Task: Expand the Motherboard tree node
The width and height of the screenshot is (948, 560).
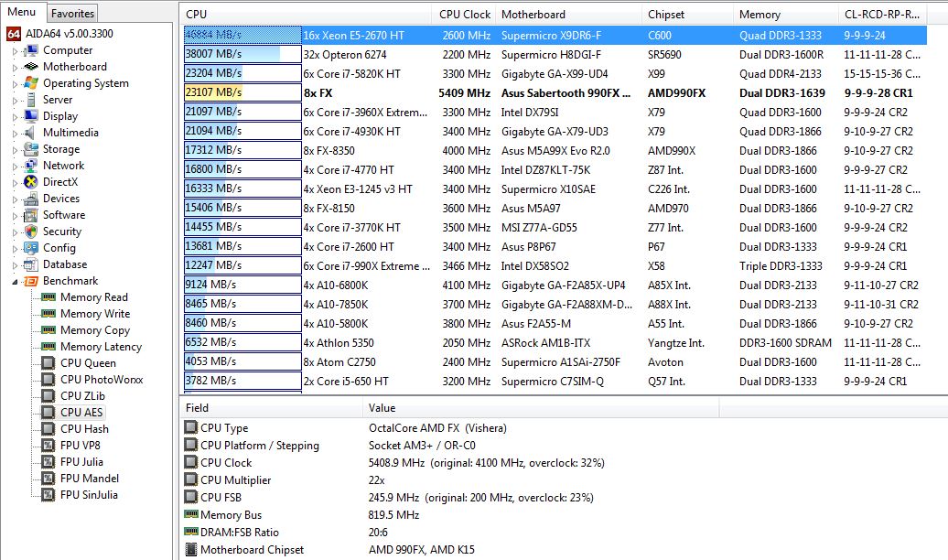Action: (16, 68)
